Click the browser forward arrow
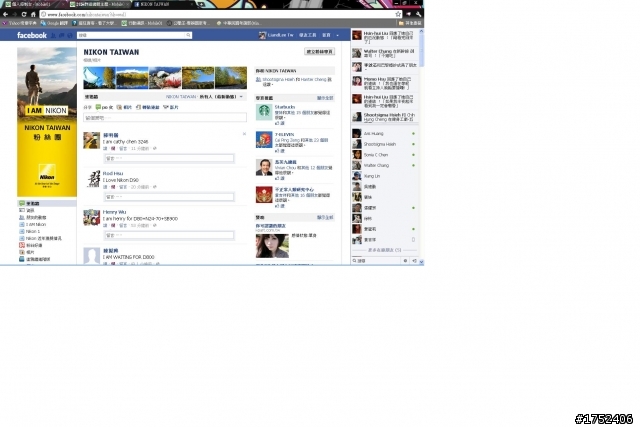The height and width of the screenshot is (427, 640). (x=14, y=14)
